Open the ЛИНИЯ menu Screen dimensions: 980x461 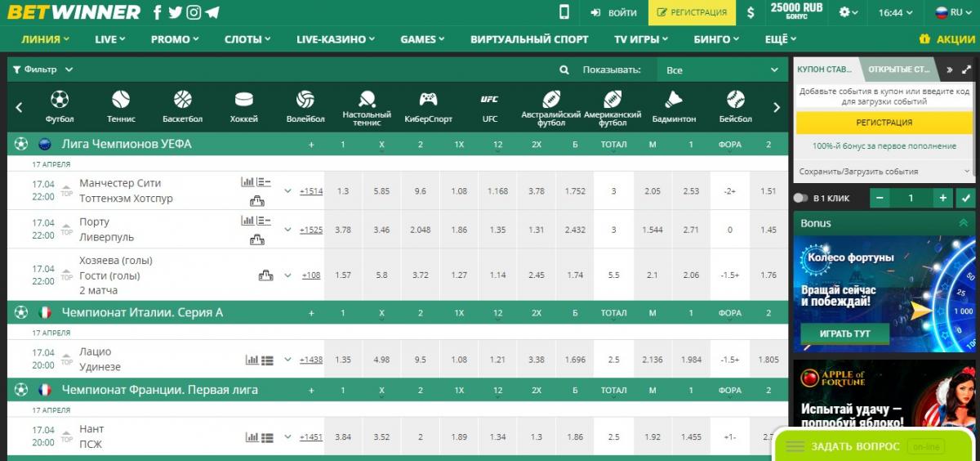[x=46, y=38]
